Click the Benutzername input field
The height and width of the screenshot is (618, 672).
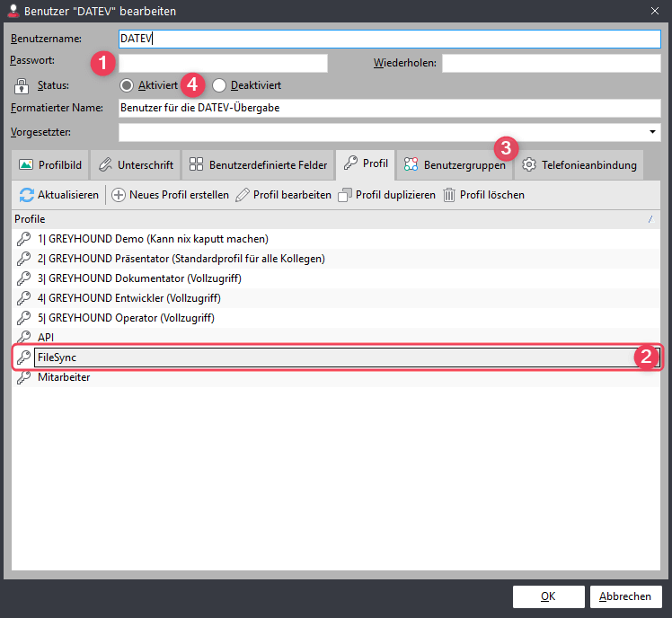(389, 39)
